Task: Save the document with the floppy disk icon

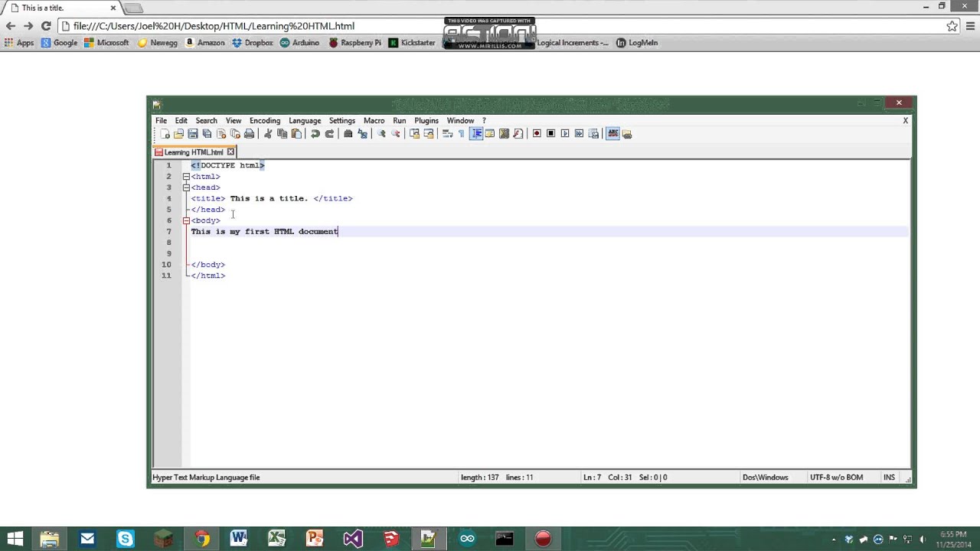Action: coord(193,134)
